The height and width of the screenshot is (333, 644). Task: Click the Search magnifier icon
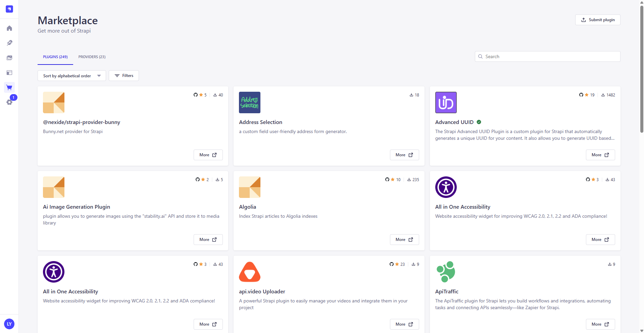click(x=481, y=56)
